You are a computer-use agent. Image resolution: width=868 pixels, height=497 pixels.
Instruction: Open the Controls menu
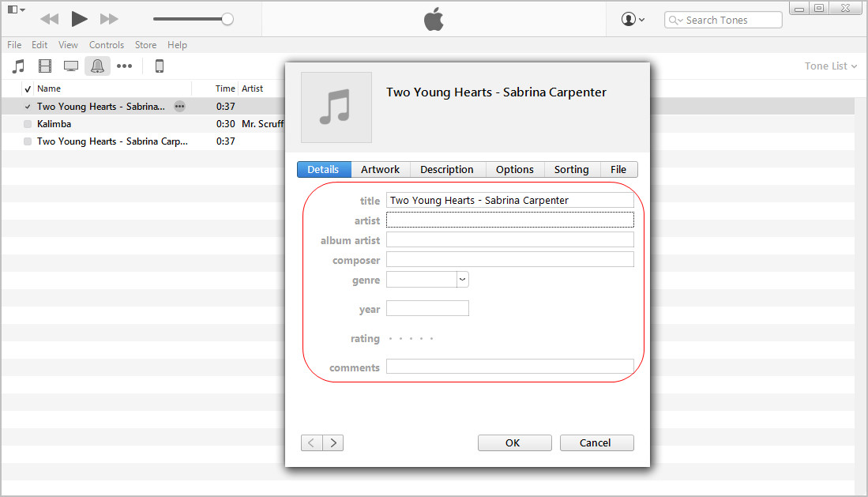tap(107, 45)
